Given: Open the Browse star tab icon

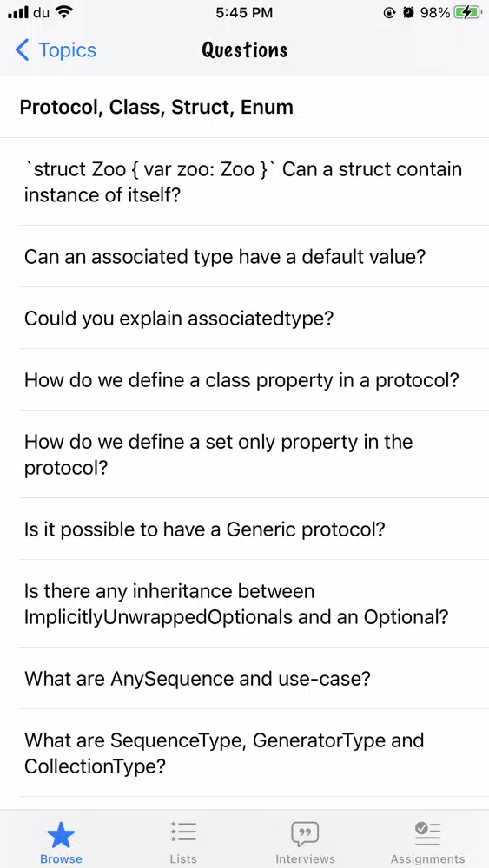Looking at the screenshot, I should 61,835.
